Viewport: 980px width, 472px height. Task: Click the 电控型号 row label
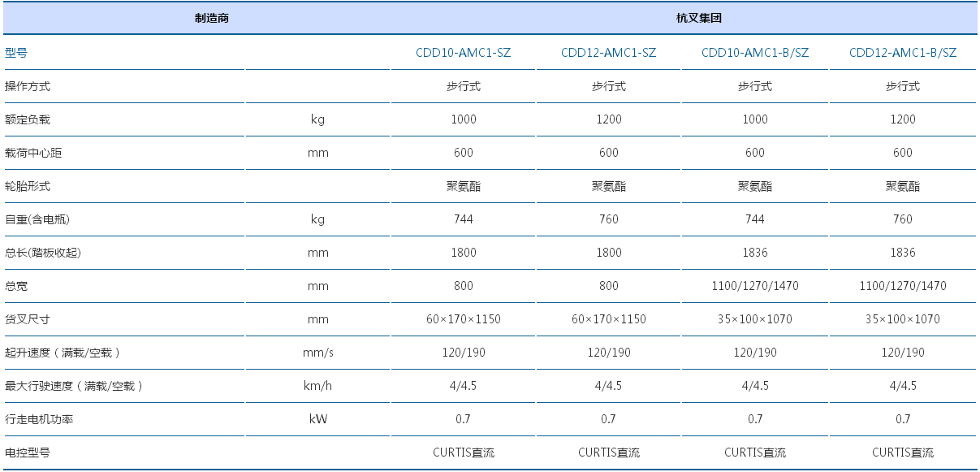pos(28,453)
